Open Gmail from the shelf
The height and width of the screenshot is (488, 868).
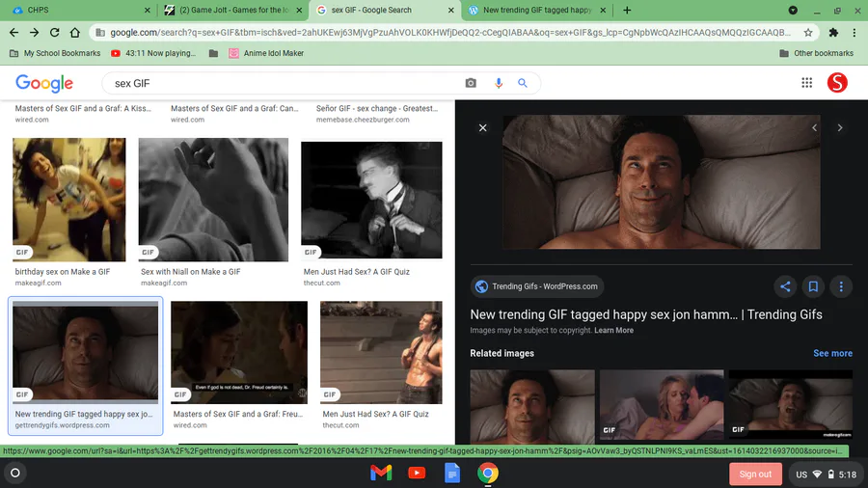pos(381,474)
